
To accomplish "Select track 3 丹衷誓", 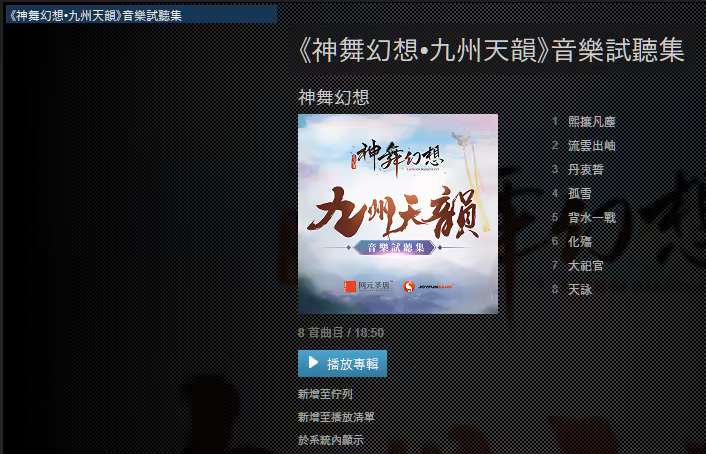I will (586, 169).
